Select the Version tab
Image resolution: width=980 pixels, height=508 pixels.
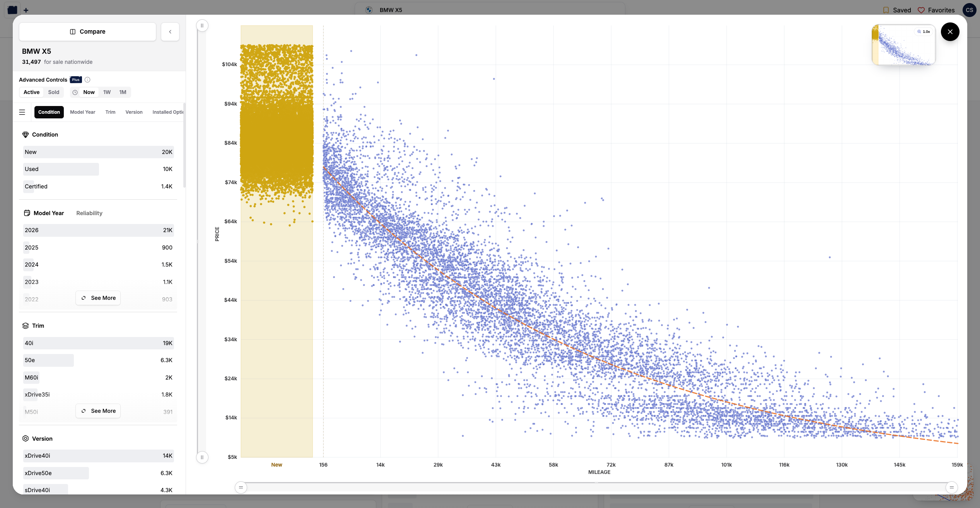pyautogui.click(x=134, y=112)
